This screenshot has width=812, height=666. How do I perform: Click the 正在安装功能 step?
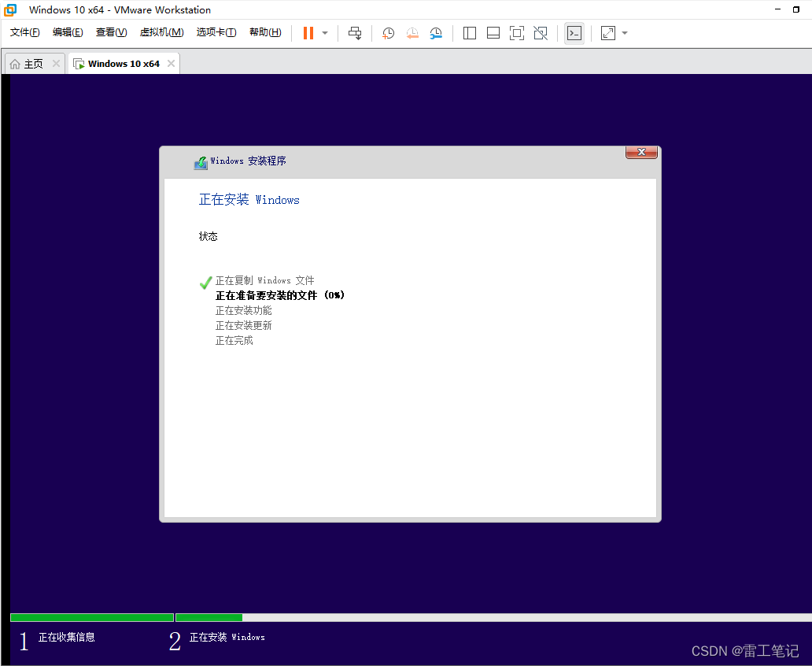(243, 310)
